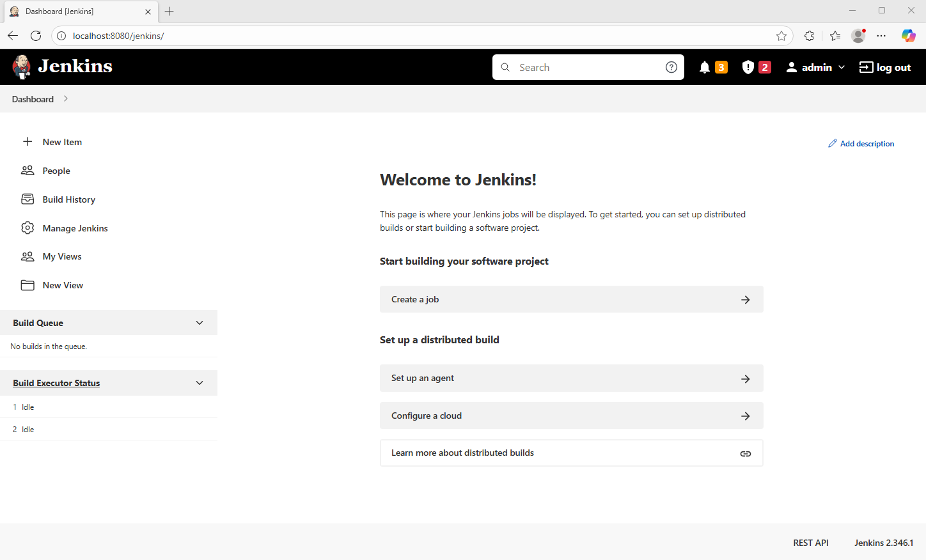Click the My Views sidebar icon
The height and width of the screenshot is (560, 926).
click(x=27, y=256)
